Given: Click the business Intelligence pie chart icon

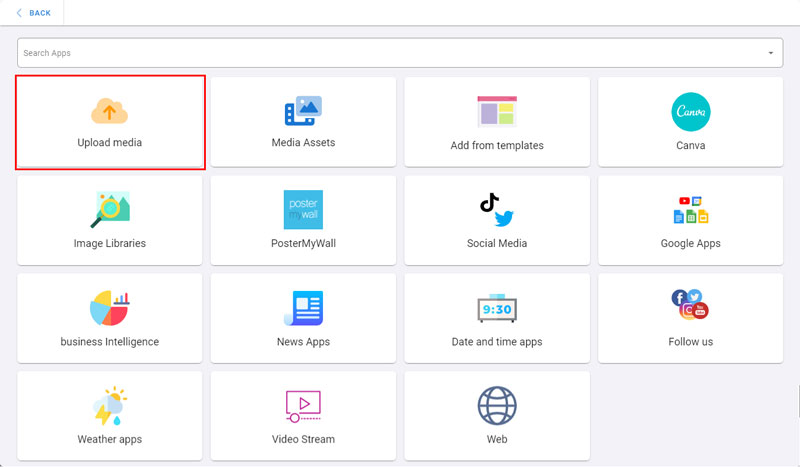Looking at the screenshot, I should click(109, 308).
